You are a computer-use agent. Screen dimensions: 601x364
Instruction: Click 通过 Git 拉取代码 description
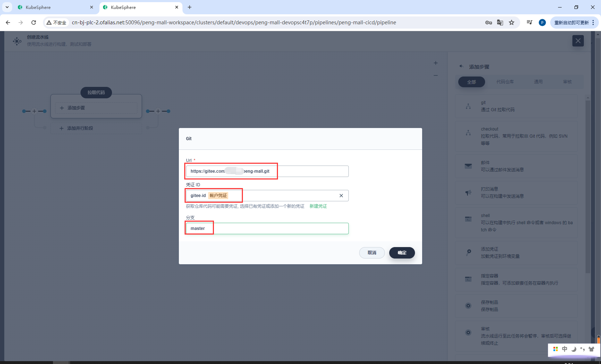coord(498,110)
